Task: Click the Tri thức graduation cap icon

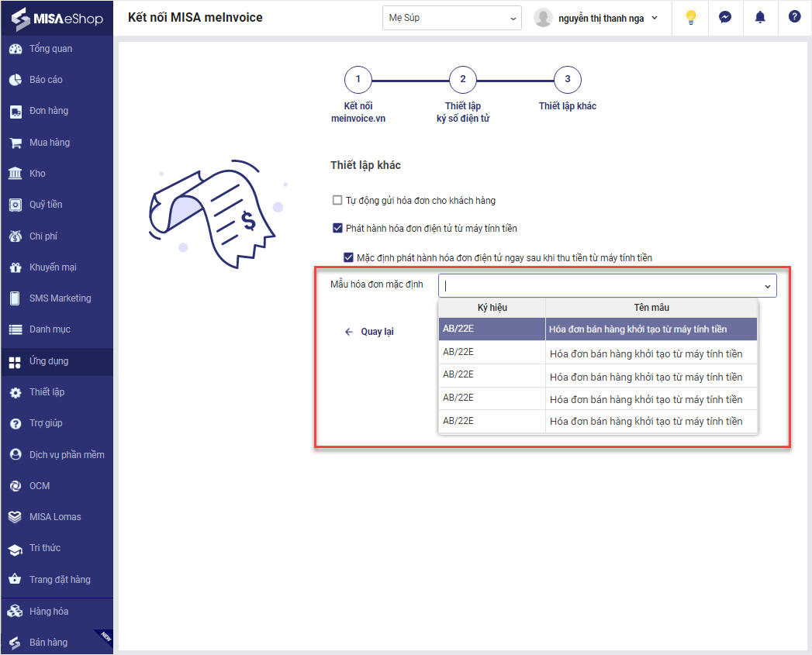Action: [16, 550]
